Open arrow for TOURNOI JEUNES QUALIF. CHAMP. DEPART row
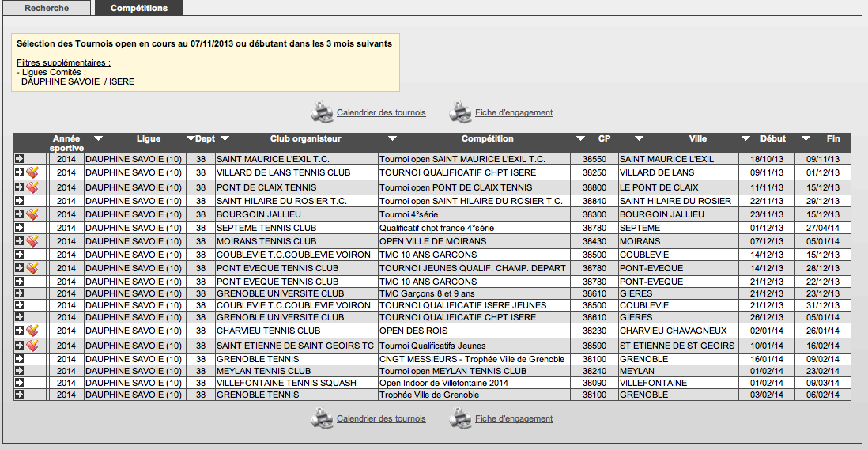 click(x=20, y=268)
